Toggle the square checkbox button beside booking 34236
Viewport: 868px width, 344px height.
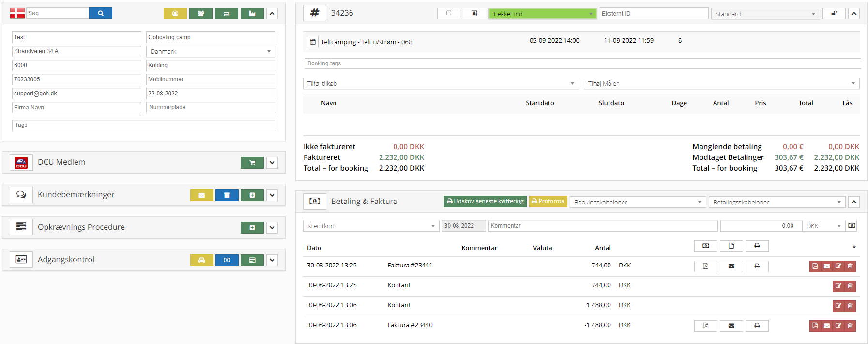[x=448, y=14]
